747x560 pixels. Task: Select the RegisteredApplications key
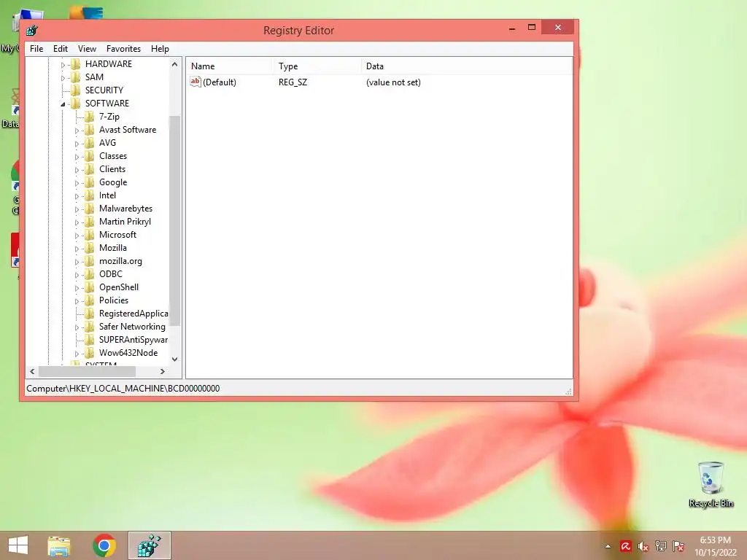[133, 314]
